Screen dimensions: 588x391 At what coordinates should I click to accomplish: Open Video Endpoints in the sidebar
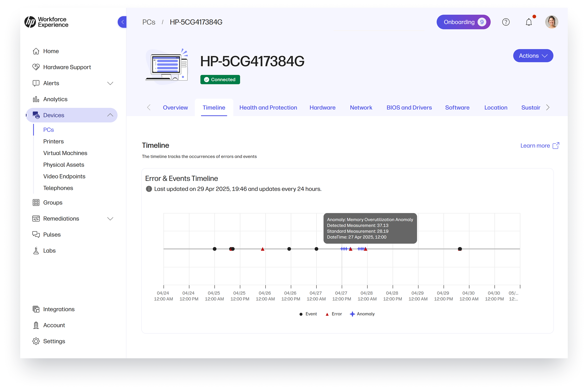pyautogui.click(x=64, y=176)
